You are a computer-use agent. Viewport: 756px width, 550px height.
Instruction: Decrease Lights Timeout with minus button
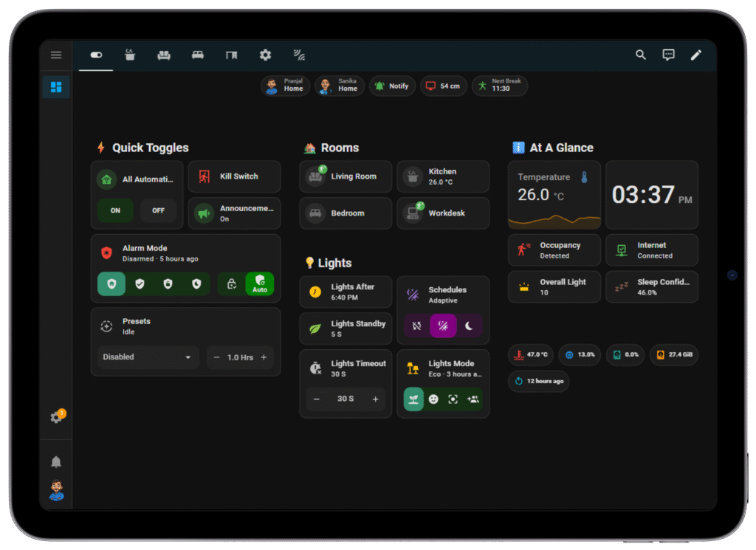click(317, 399)
